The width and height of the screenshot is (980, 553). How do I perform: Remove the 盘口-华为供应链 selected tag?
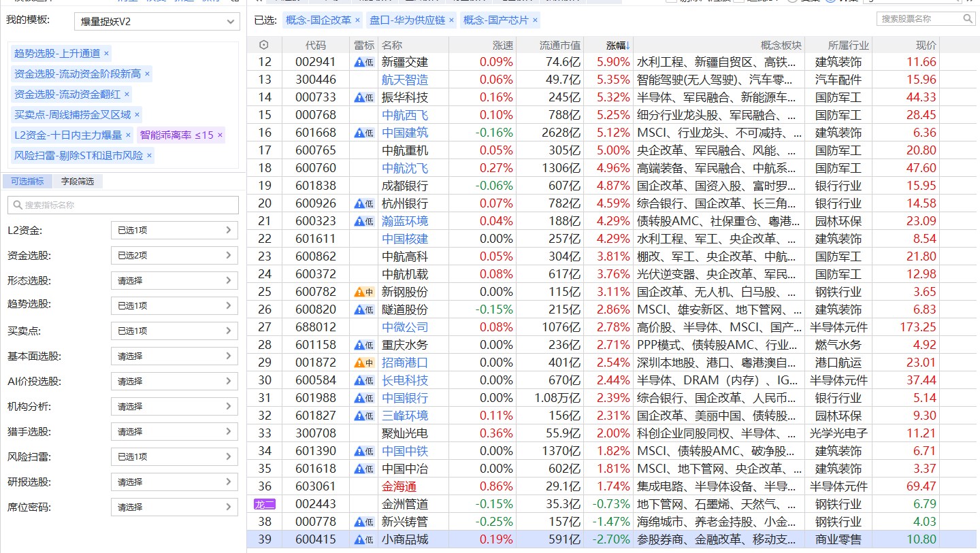[x=451, y=20]
